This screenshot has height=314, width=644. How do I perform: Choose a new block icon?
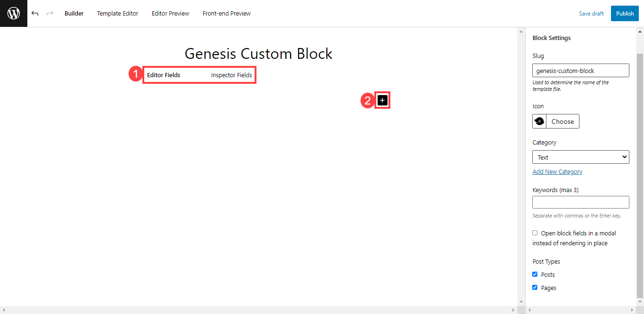coord(562,121)
